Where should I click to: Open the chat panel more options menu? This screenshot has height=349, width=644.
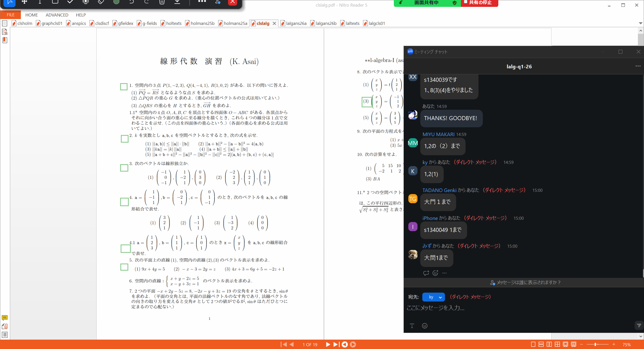638,66
